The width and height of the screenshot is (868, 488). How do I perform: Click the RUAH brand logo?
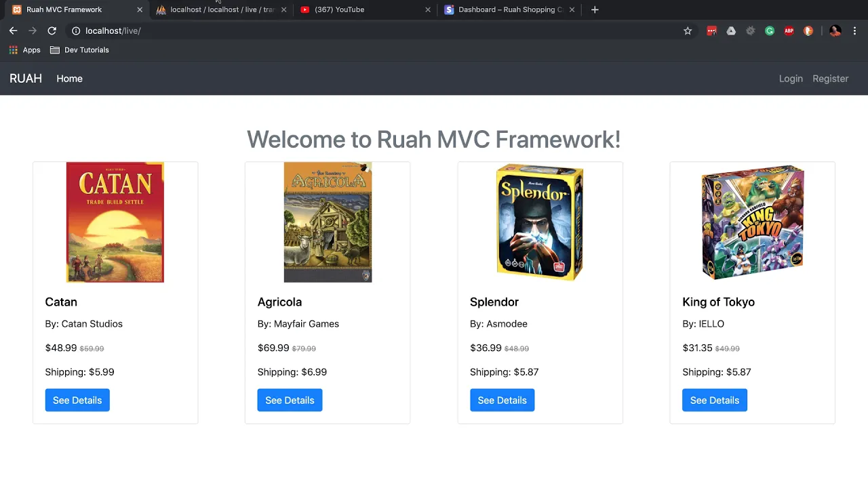[x=26, y=79]
